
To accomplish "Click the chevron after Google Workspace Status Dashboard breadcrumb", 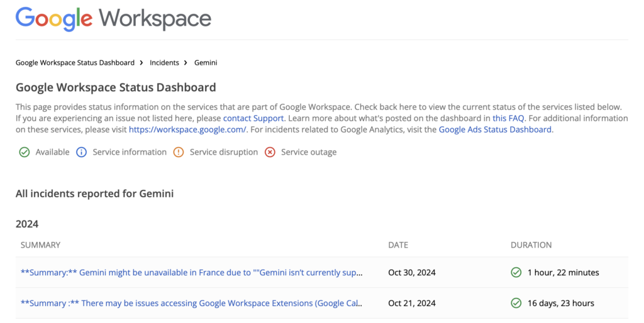I will pos(142,63).
